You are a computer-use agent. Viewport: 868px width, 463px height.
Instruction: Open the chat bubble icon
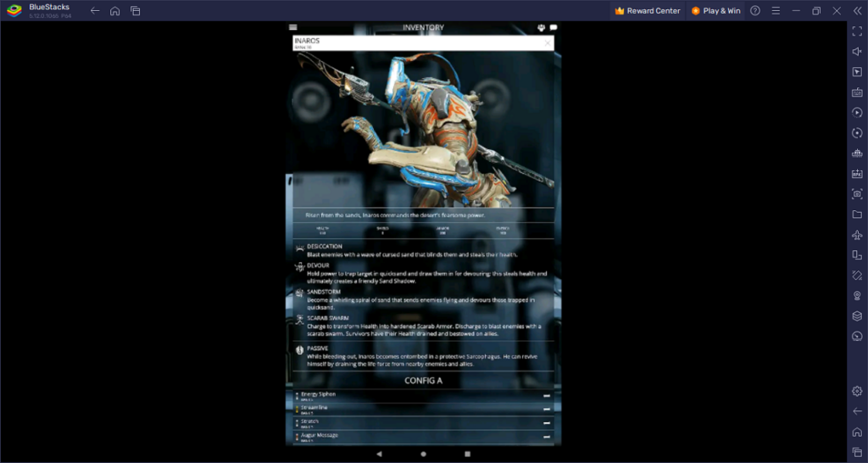(x=553, y=27)
